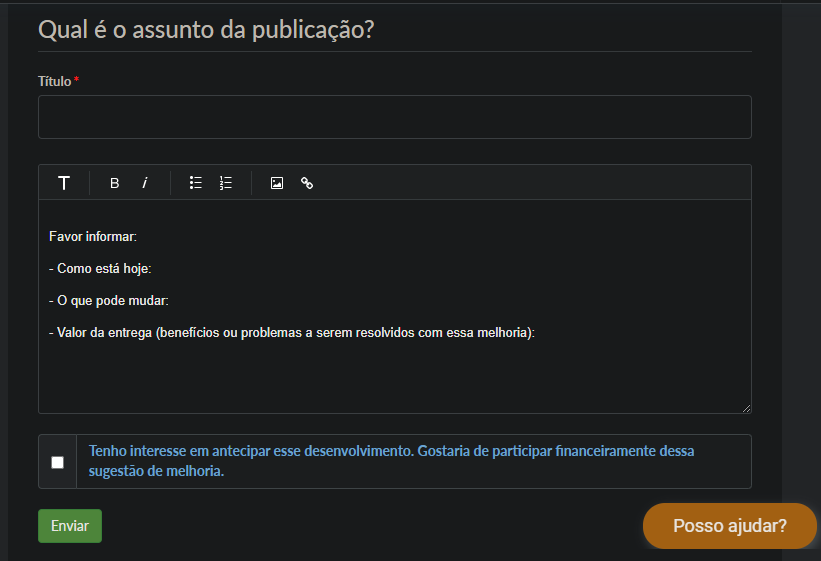Toggle bold formatting in editor
Image resolution: width=821 pixels, height=561 pixels.
pyautogui.click(x=114, y=183)
